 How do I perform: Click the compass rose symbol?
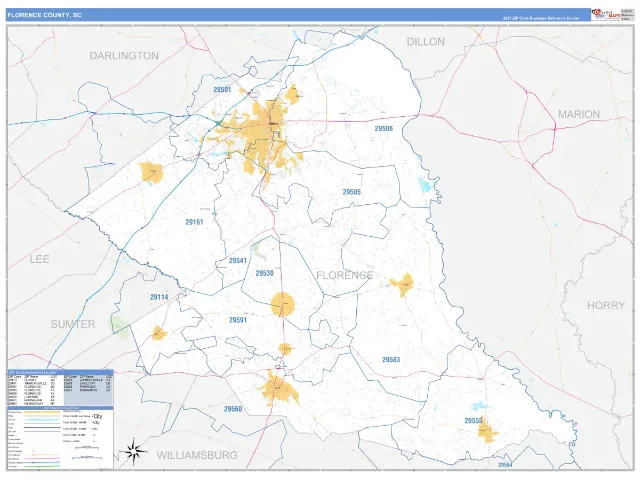pyautogui.click(x=134, y=451)
